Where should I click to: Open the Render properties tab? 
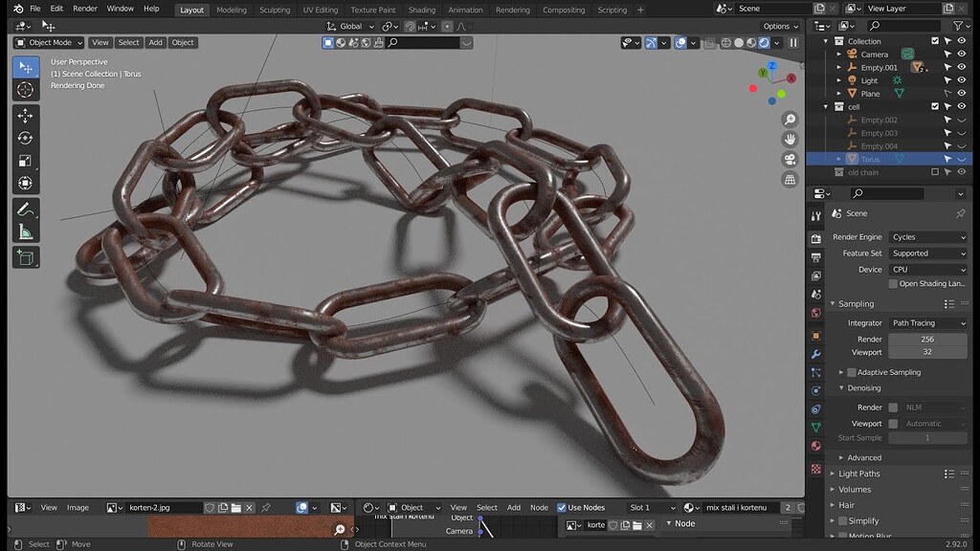(x=815, y=238)
